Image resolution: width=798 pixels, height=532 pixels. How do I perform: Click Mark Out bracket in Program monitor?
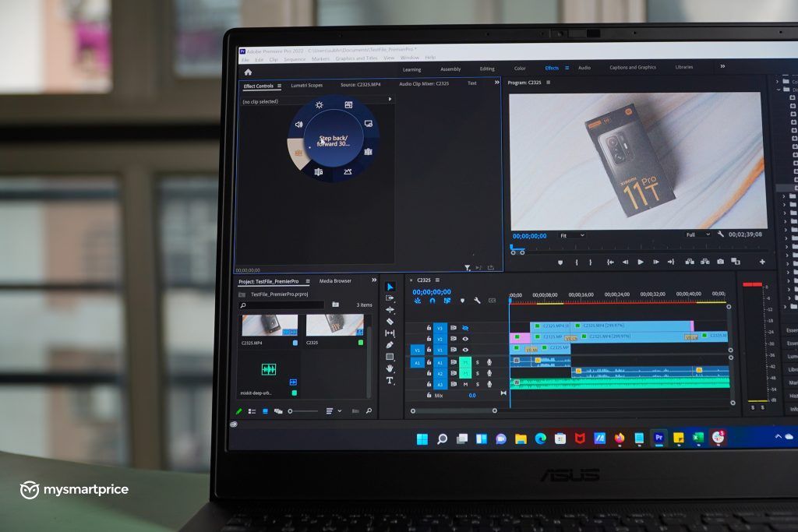(x=591, y=262)
